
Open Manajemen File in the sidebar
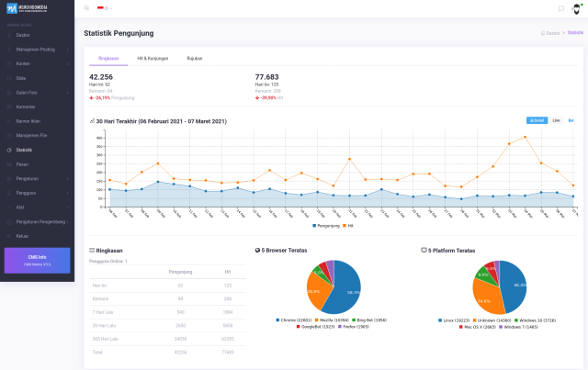coord(30,135)
